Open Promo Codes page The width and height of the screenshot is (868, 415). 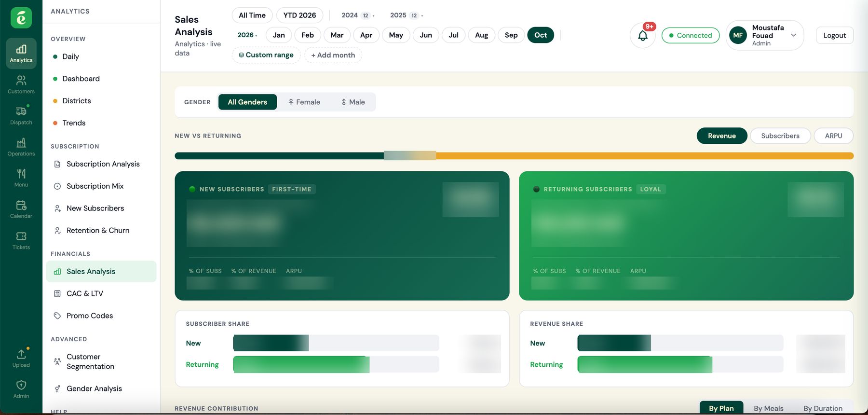coord(101,316)
